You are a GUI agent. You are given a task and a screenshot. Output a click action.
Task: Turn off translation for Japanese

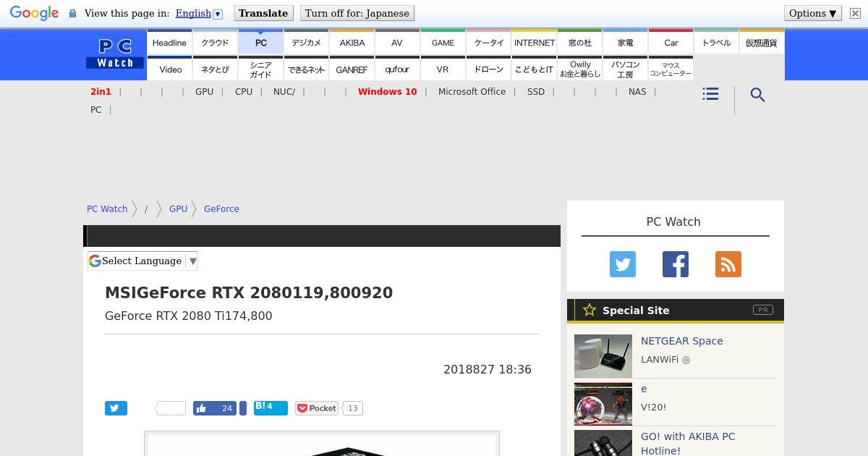357,13
